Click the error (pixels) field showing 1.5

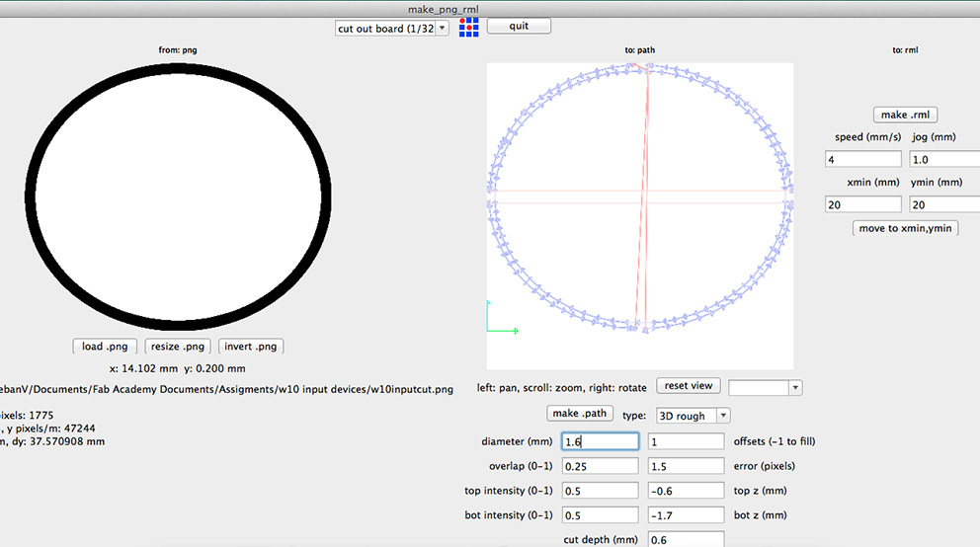coord(686,466)
